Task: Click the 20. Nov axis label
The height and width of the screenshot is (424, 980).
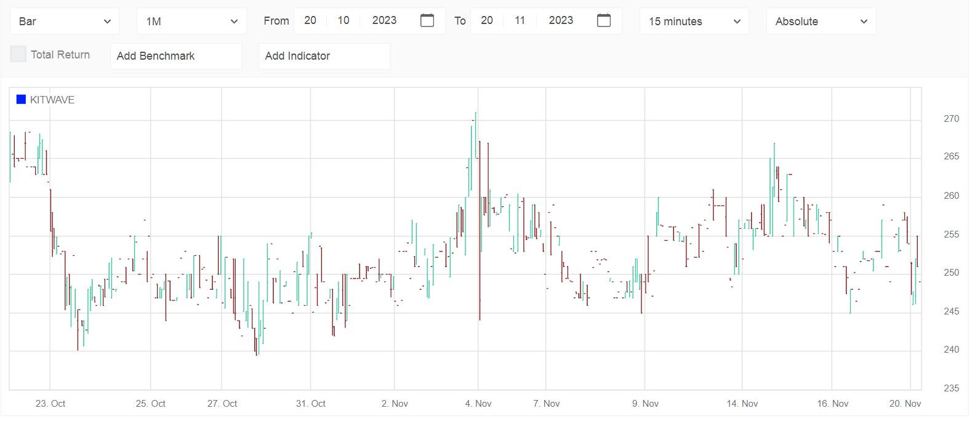Action: pos(906,404)
